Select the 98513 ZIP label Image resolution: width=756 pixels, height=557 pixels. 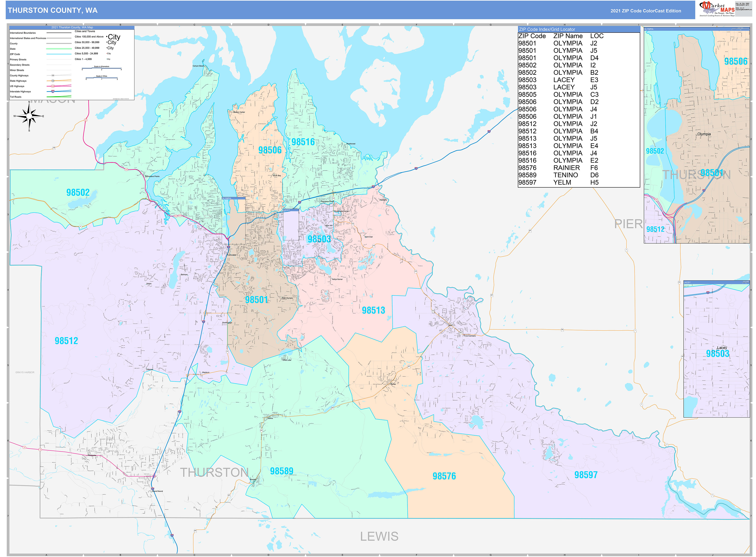[373, 310]
